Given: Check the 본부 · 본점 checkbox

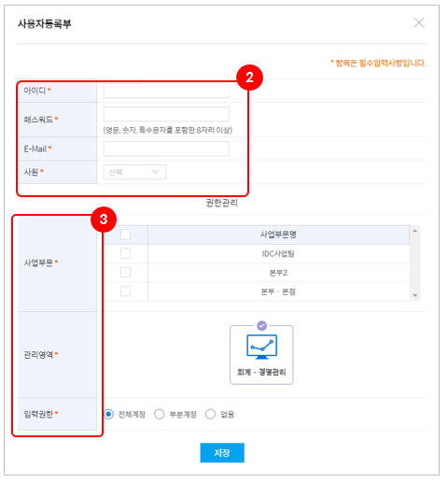Looking at the screenshot, I should click(125, 291).
